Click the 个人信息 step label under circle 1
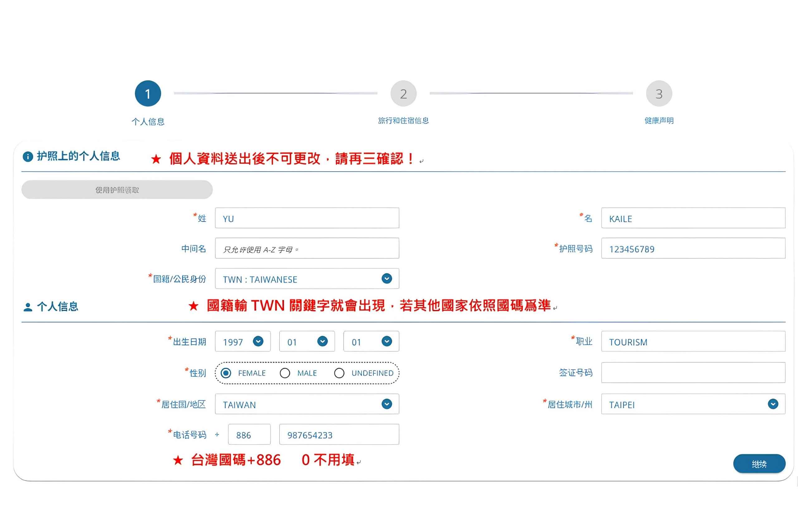Viewport: 798px width, 532px height. [148, 122]
